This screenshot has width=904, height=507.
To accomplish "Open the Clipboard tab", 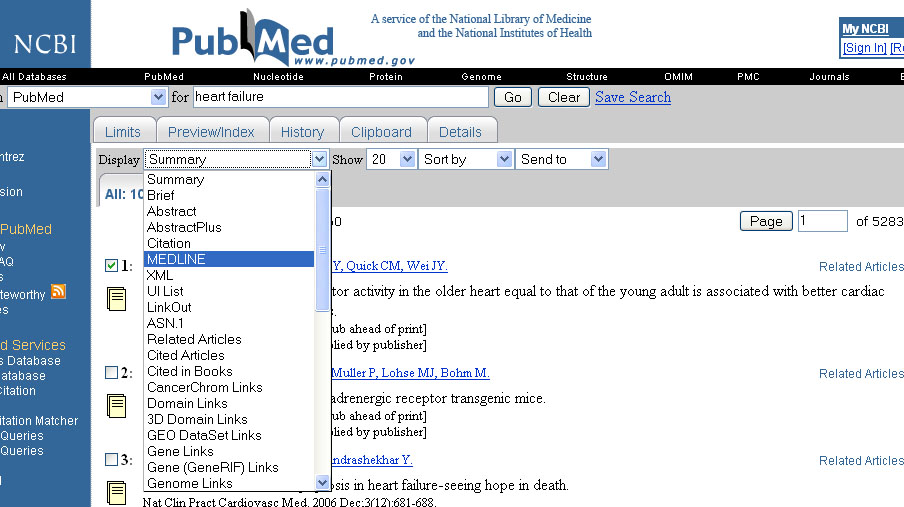I will 381,132.
